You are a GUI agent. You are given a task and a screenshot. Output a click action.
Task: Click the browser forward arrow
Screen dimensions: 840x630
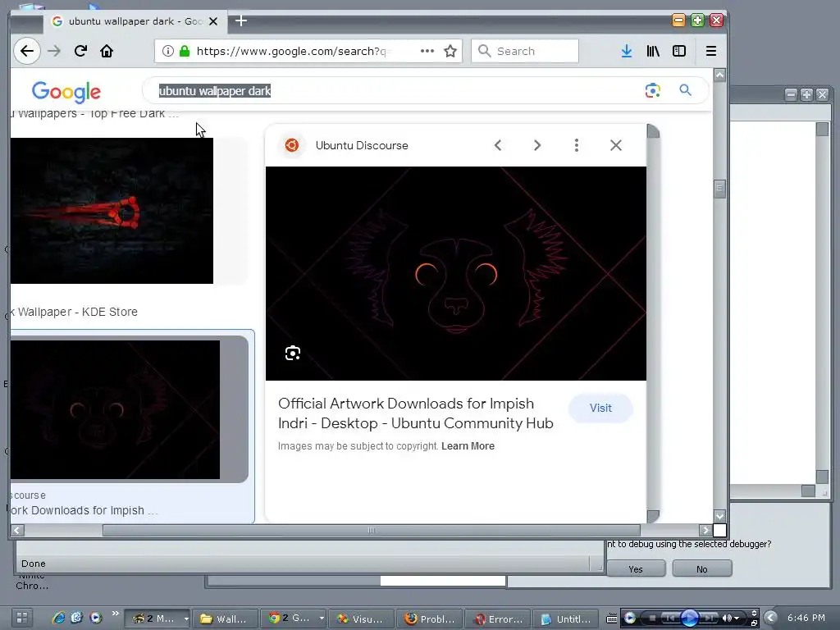(x=54, y=52)
